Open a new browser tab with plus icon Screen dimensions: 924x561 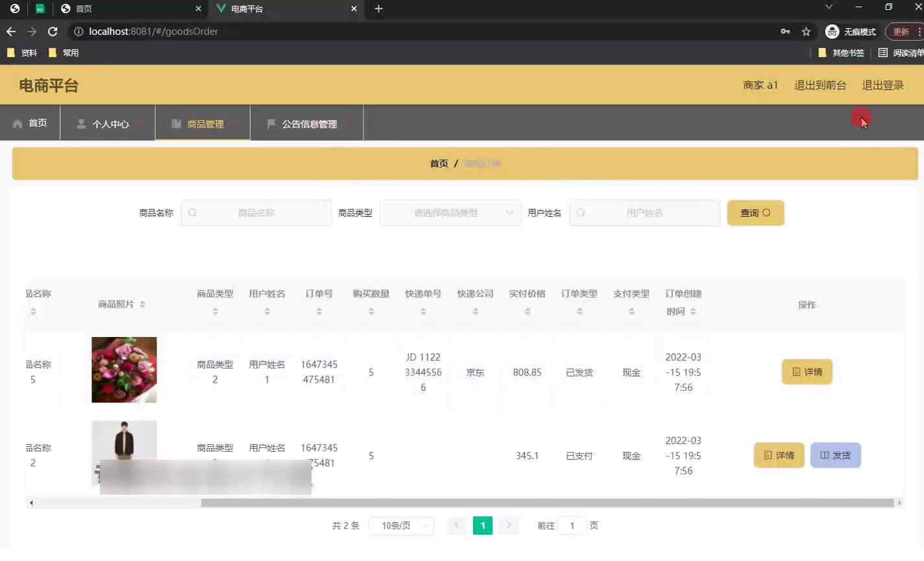coord(378,8)
